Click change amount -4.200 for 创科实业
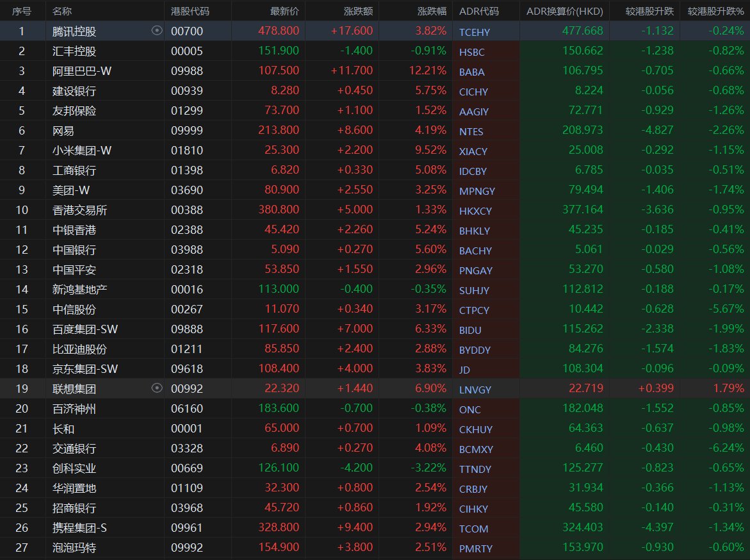The width and height of the screenshot is (750, 560). click(356, 468)
